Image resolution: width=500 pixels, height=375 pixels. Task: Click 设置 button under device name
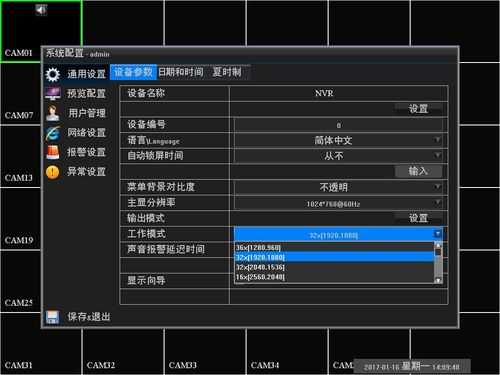418,109
